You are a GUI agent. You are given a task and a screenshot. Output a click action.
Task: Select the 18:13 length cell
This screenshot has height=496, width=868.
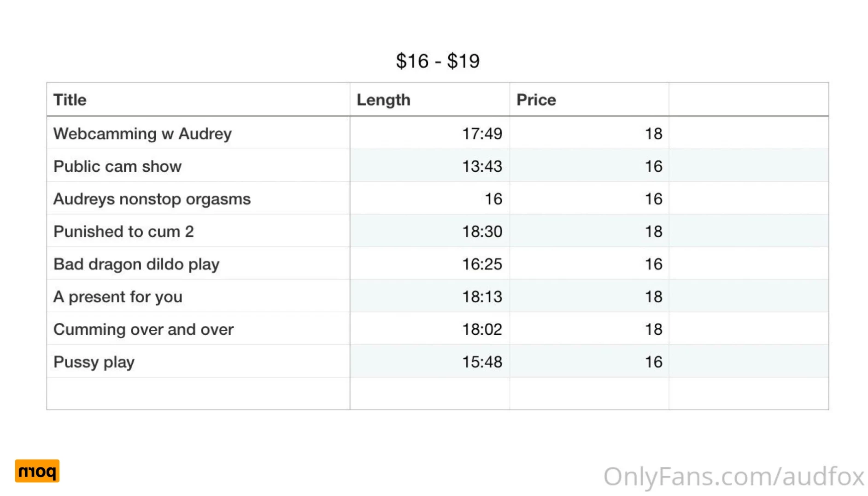click(x=429, y=296)
